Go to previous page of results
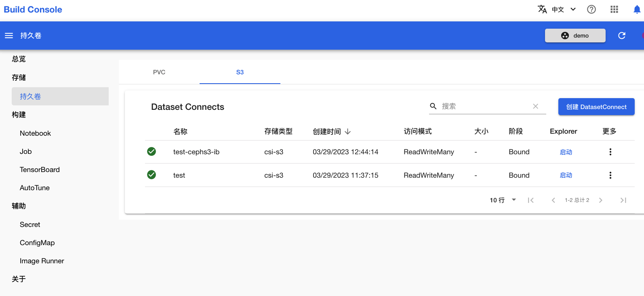Image resolution: width=644 pixels, height=296 pixels. point(553,200)
